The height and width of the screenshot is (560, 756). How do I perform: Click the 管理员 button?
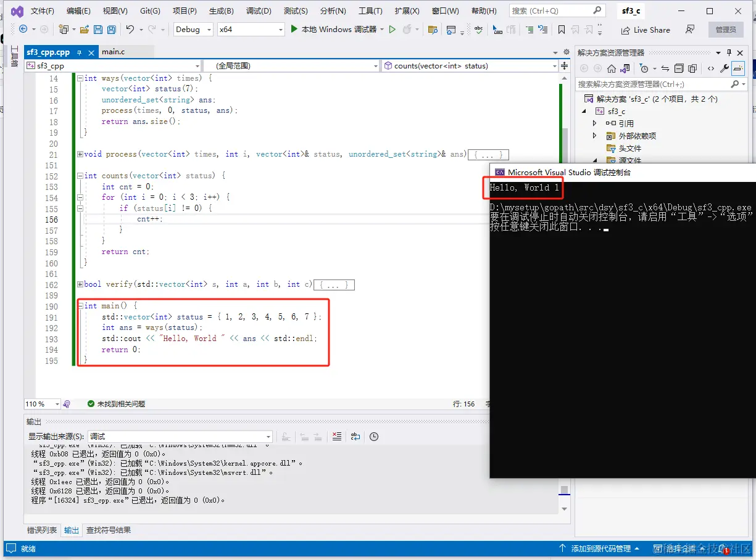pyautogui.click(x=726, y=30)
